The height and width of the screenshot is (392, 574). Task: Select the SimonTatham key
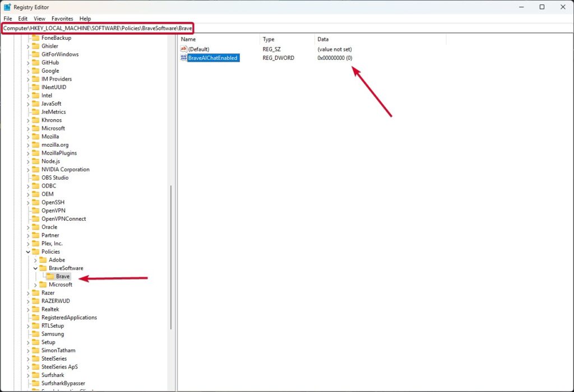coord(58,351)
